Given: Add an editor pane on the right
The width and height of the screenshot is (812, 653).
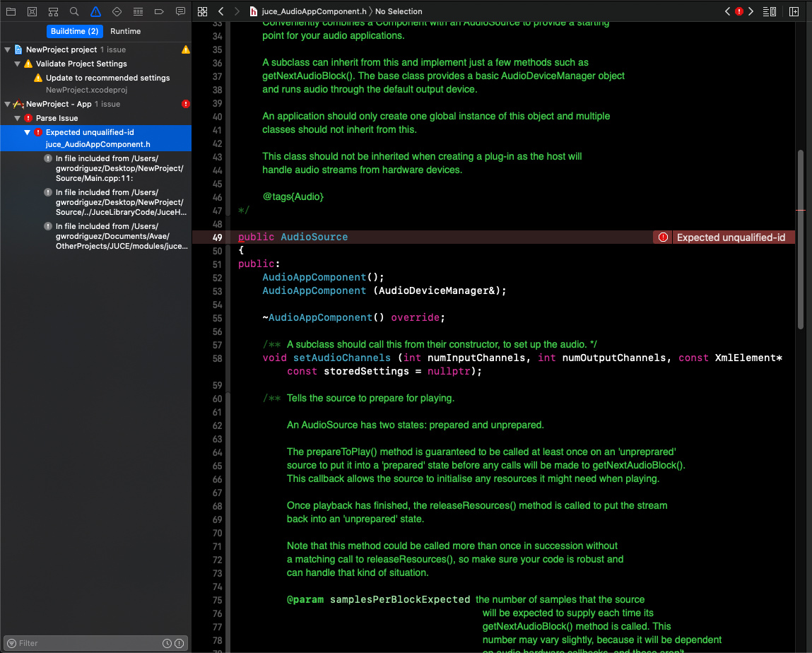Looking at the screenshot, I should click(794, 11).
